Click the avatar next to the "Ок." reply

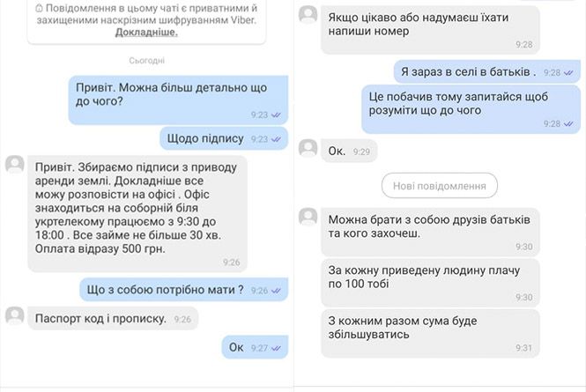coord(308,148)
